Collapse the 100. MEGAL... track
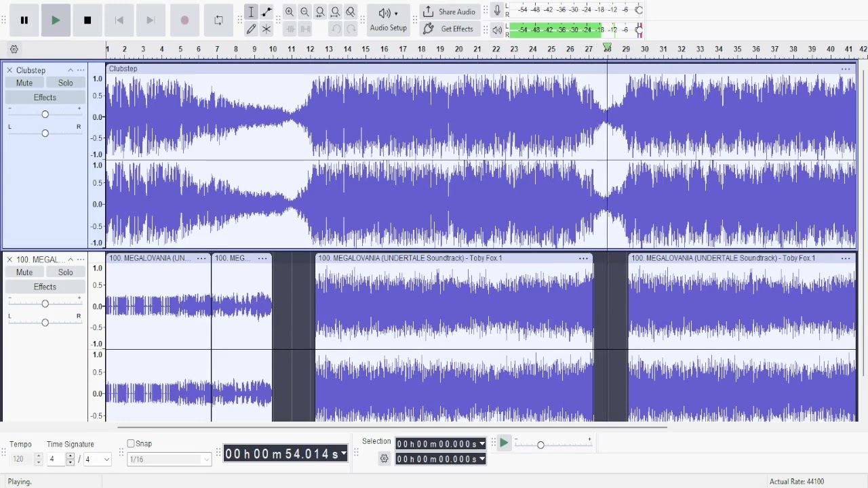Viewport: 868px width, 488px height. pyautogui.click(x=70, y=260)
